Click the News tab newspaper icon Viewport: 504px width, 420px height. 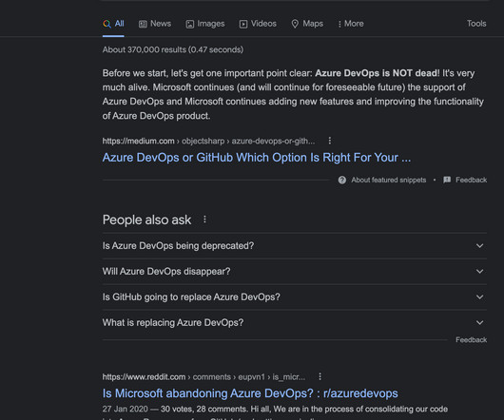(x=143, y=24)
